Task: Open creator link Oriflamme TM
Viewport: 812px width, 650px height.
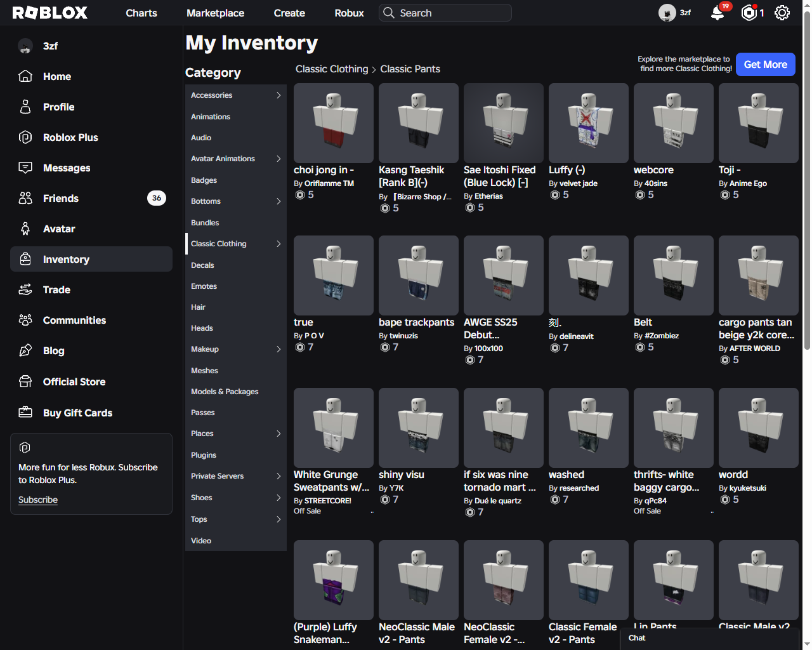Action: point(329,183)
